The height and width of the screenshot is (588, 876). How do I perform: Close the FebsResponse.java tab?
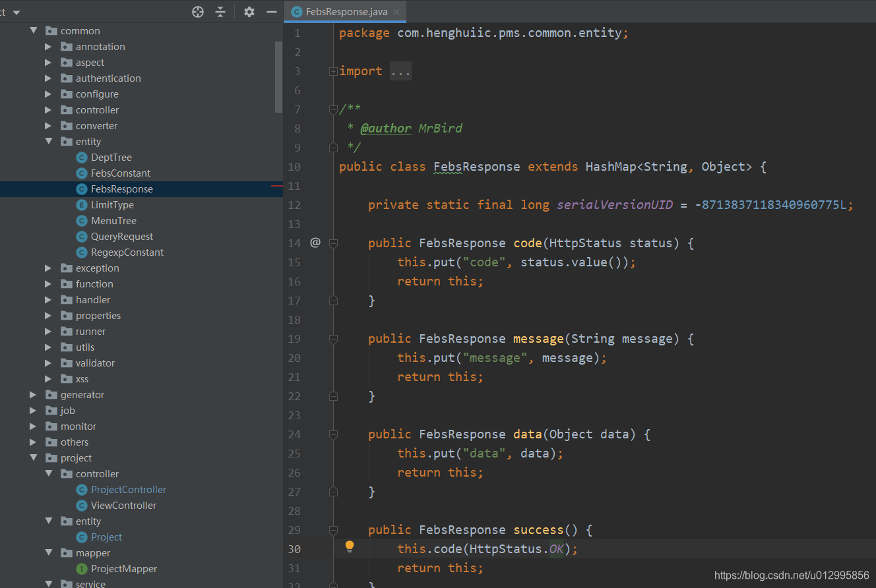pyautogui.click(x=396, y=12)
